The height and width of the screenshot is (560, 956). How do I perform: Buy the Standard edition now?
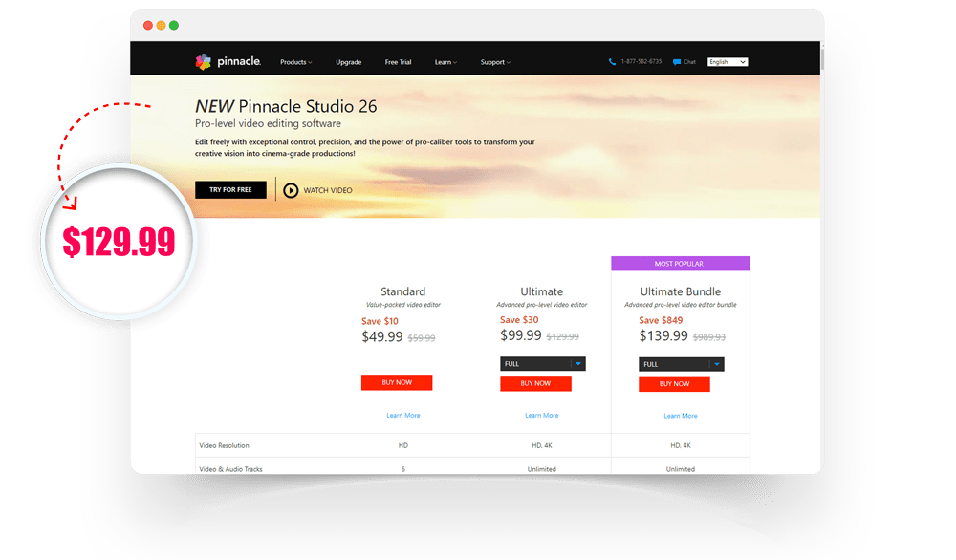[x=397, y=382]
